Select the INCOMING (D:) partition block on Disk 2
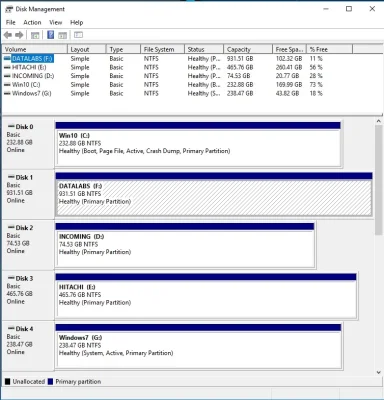This screenshot has width=384, height=400. pyautogui.click(x=185, y=245)
